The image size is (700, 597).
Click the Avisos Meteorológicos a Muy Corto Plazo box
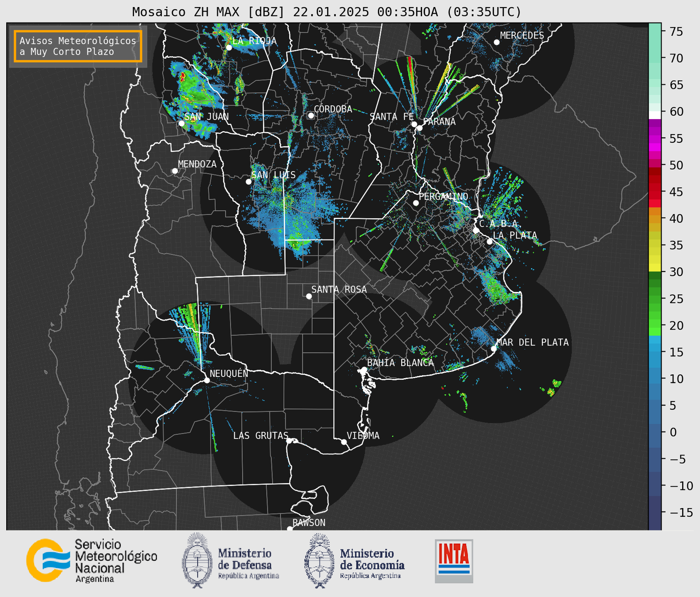(78, 46)
